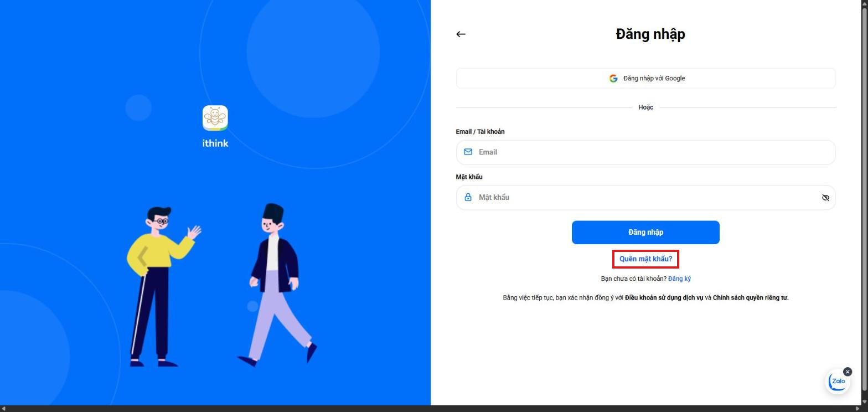Open the Đăng ký registration link
This screenshot has width=868, height=412.
click(679, 279)
